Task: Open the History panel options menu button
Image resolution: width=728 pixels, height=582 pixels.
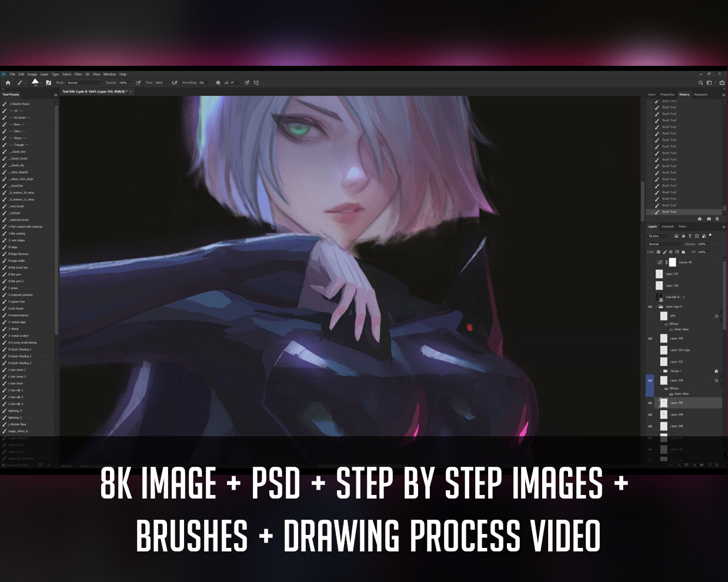Action: pyautogui.click(x=723, y=95)
